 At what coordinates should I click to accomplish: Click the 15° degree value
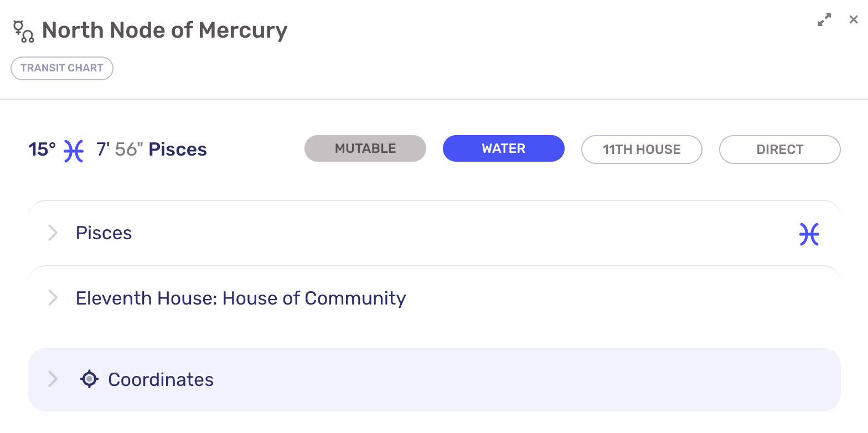[42, 150]
